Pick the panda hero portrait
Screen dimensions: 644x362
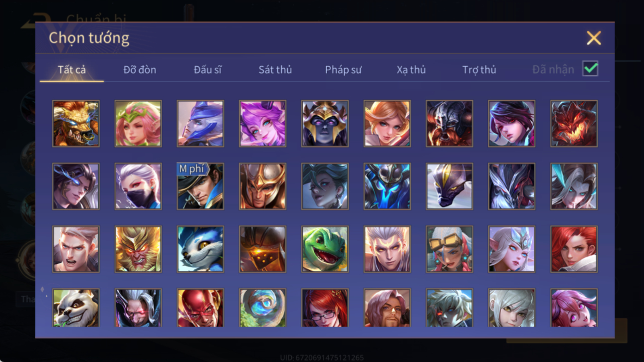pos(76,308)
